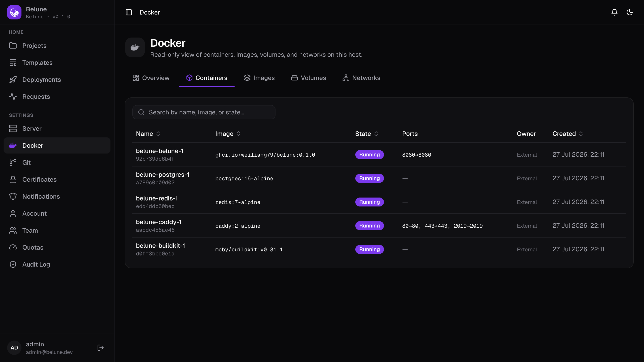
Task: Click image redis:7-alpine
Action: click(x=237, y=202)
